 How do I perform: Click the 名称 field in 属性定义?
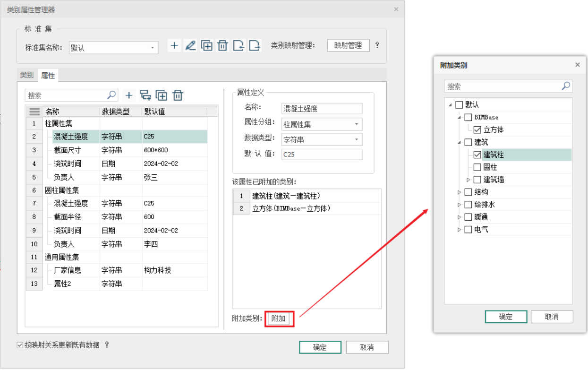coord(321,109)
